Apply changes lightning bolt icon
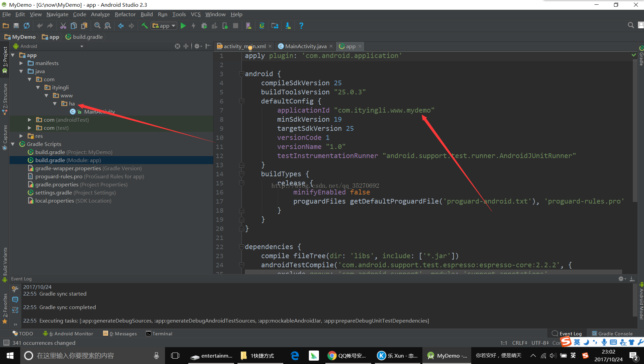Image resolution: width=644 pixels, height=364 pixels. click(x=194, y=26)
